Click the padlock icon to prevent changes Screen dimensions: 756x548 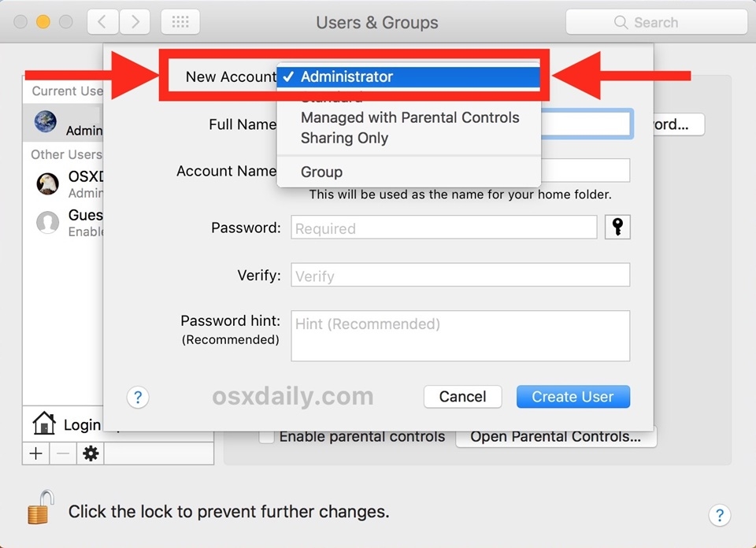(x=41, y=508)
